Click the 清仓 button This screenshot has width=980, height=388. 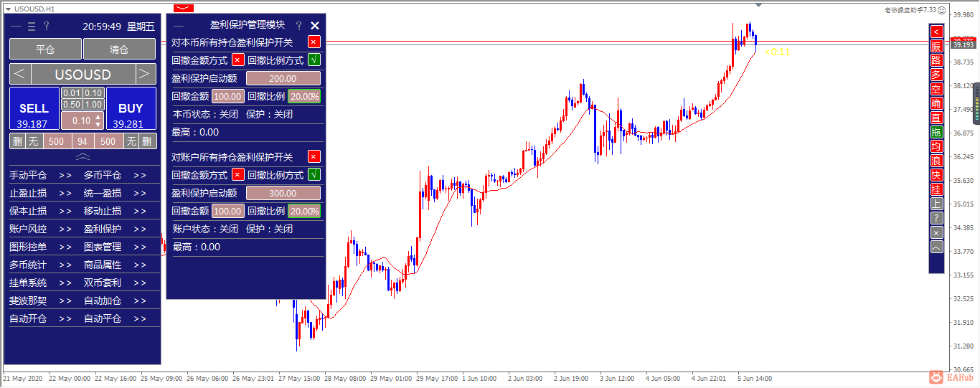click(119, 49)
